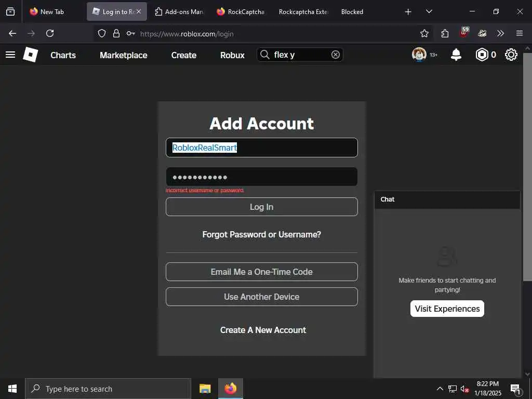Click the taskbar search box
Viewport: 532px width, 399px height.
[108, 389]
